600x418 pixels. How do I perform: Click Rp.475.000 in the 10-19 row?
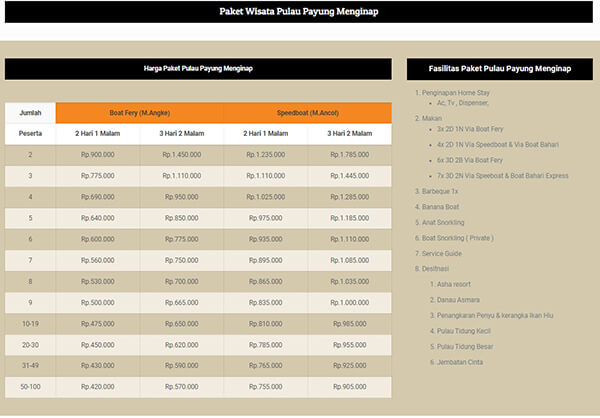click(x=98, y=324)
